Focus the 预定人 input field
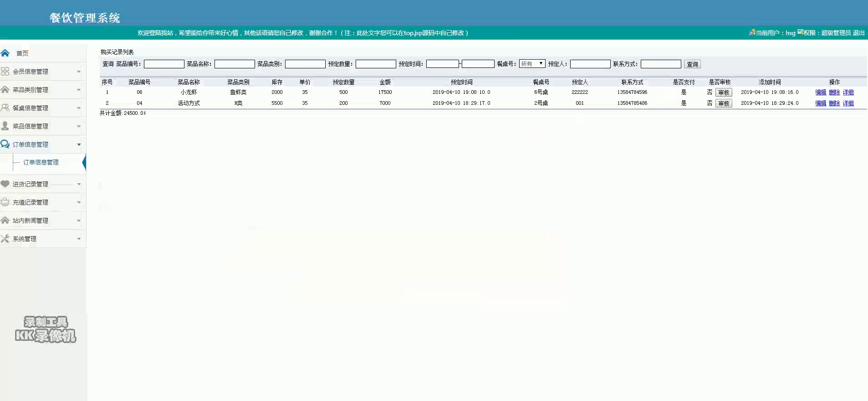This screenshot has height=401, width=868. 590,64
